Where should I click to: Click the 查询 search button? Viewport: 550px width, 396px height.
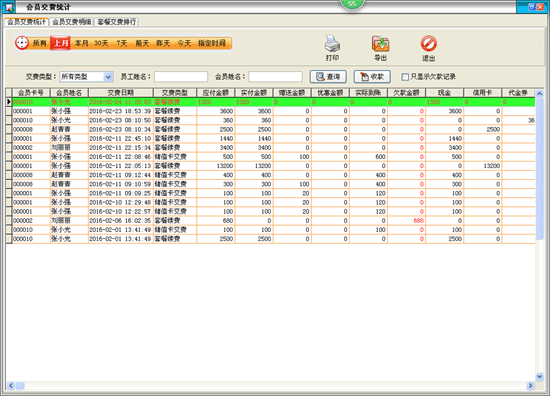[328, 77]
